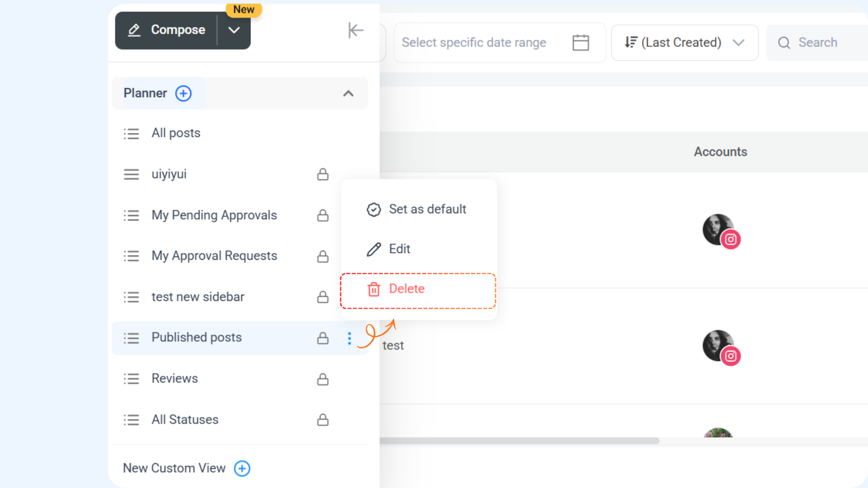Click the plus icon next to New Custom View

(242, 468)
